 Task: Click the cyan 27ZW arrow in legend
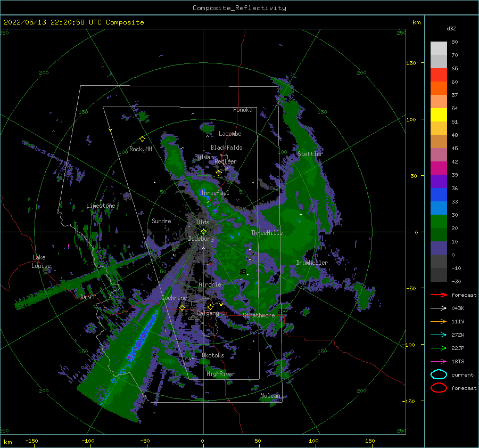[439, 335]
